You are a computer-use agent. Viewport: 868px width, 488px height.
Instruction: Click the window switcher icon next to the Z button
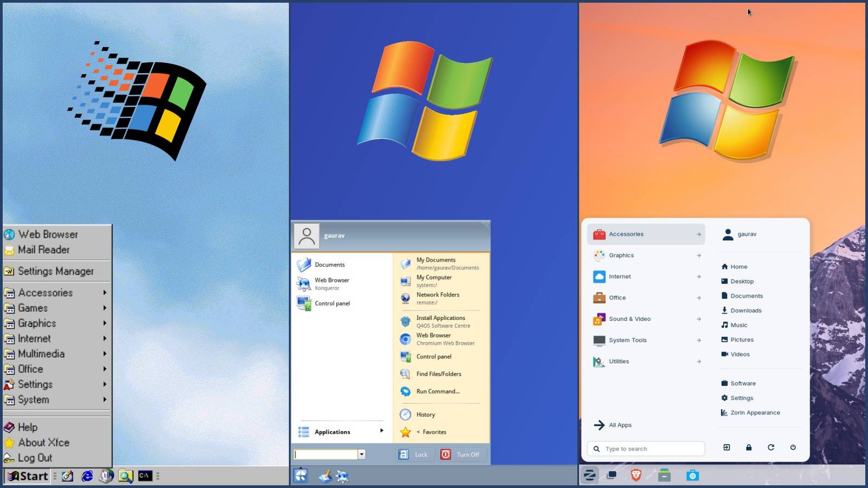point(612,476)
